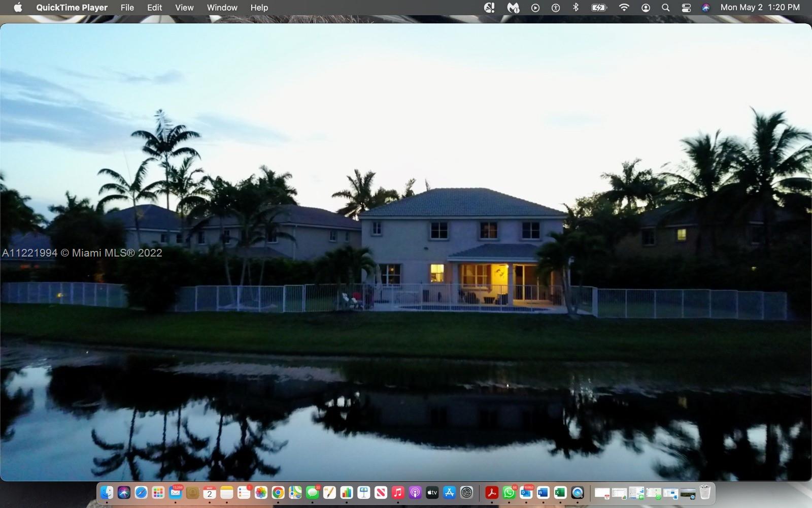Open WhatsApp in the Dock
Viewport: 812px width, 508px height.
click(x=509, y=493)
